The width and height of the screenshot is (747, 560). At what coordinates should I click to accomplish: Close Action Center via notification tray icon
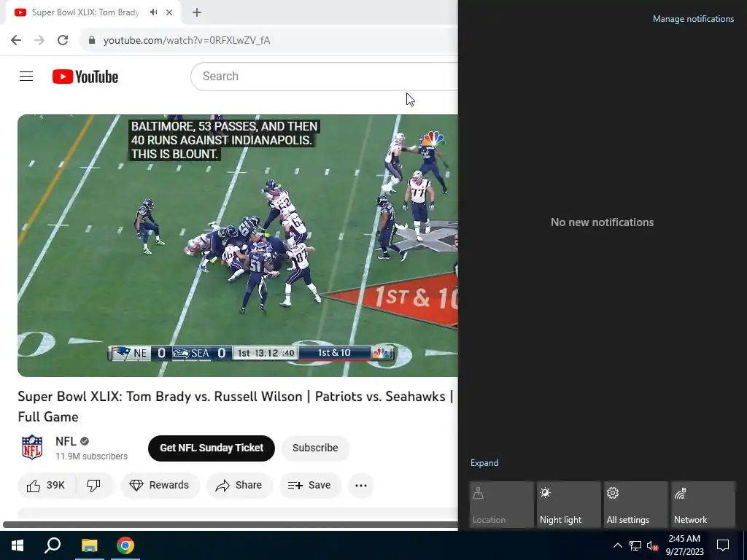[x=723, y=545]
